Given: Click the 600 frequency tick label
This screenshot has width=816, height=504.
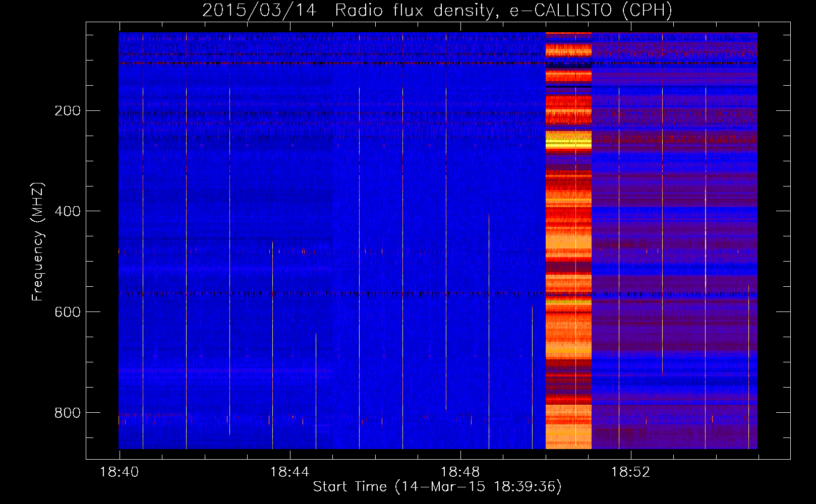Looking at the screenshot, I should click(68, 312).
